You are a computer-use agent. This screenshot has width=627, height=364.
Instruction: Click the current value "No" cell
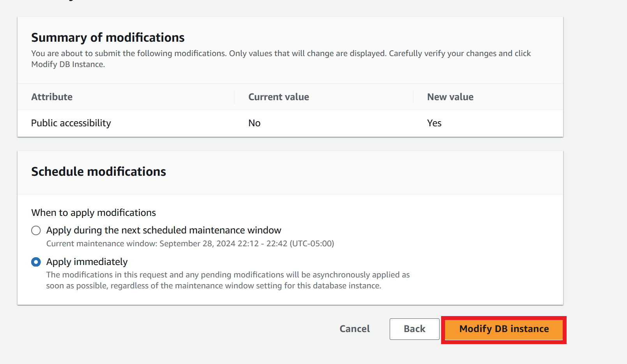254,123
